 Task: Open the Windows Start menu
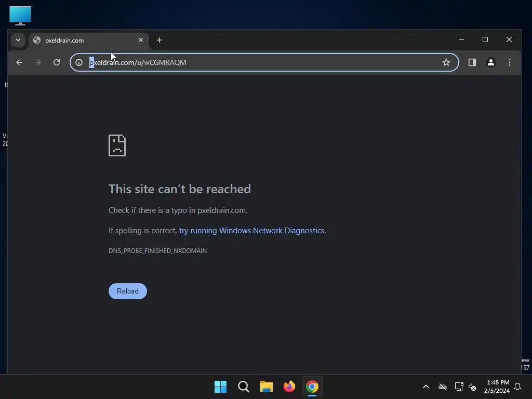pos(220,387)
